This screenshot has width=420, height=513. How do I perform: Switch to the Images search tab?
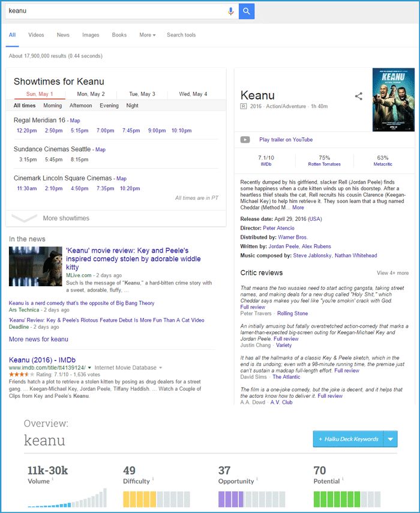(x=91, y=35)
